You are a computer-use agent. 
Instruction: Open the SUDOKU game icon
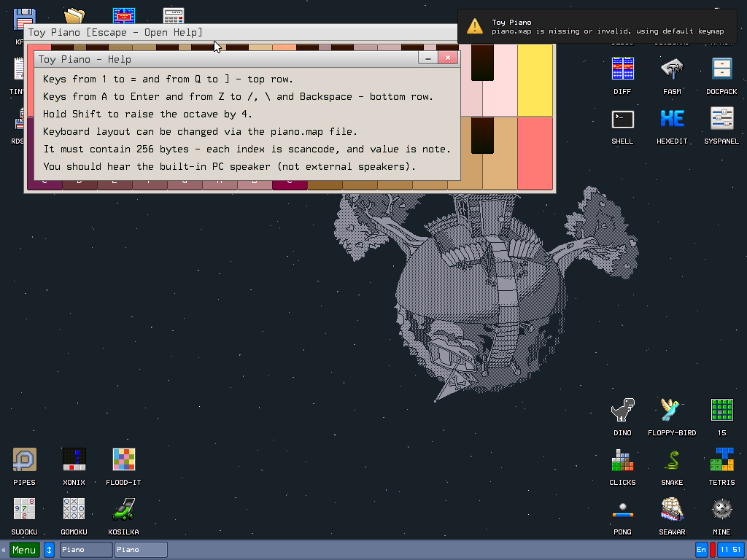24,510
